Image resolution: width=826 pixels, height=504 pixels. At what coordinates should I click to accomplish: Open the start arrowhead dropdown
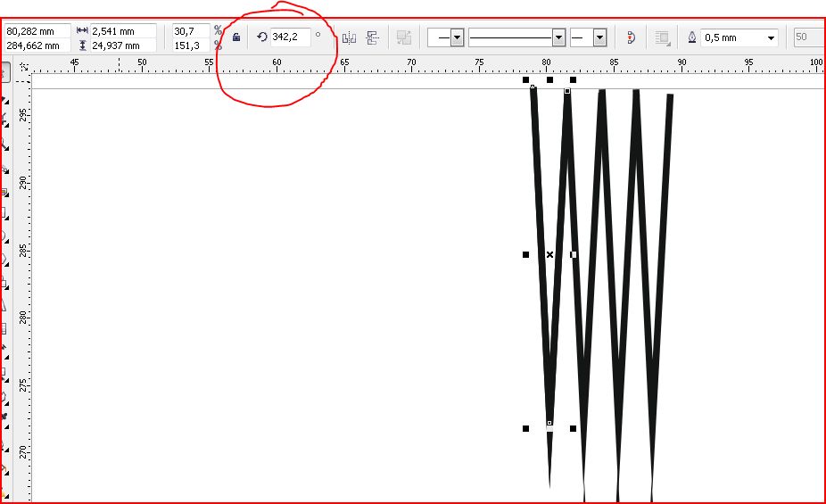pyautogui.click(x=457, y=37)
